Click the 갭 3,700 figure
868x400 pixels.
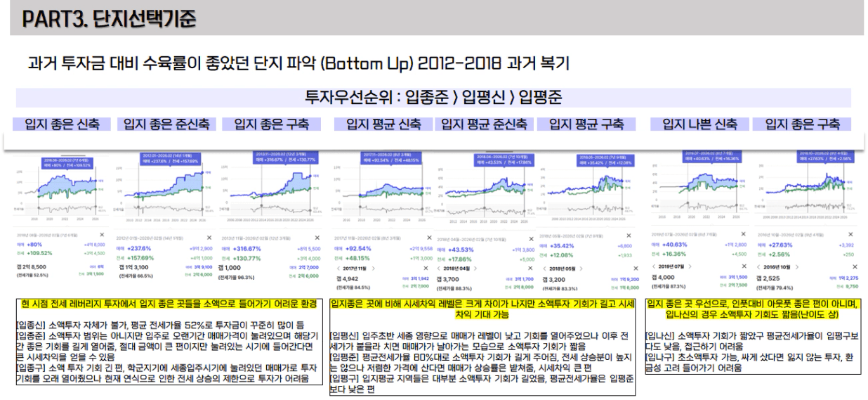point(447,279)
